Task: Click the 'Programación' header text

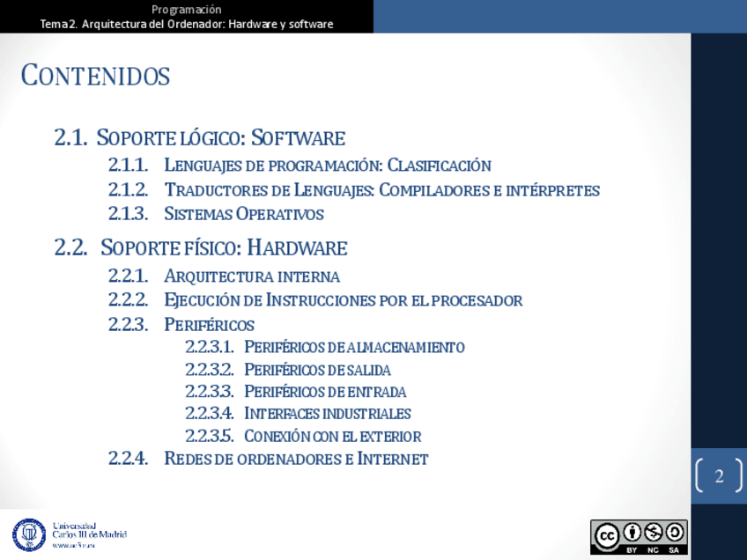Action: tap(186, 10)
